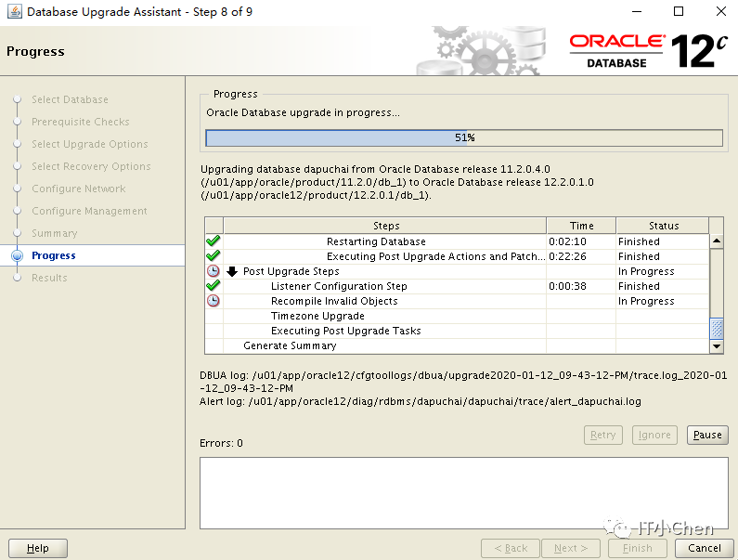Click Executing Post Upgrade Tasks row
This screenshot has width=738, height=560.
click(x=346, y=331)
